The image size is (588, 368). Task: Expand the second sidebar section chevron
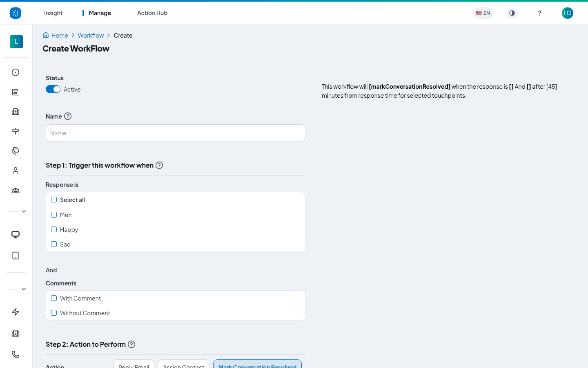click(24, 289)
